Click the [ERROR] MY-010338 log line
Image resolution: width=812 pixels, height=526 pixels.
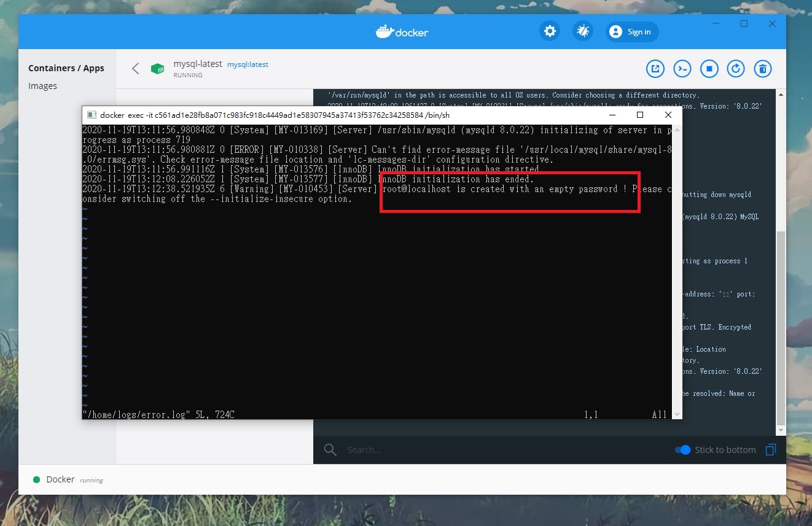coord(377,154)
